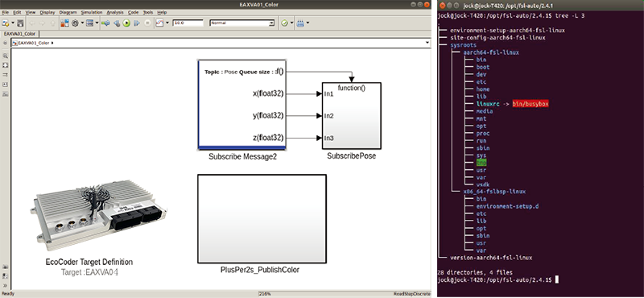
Task: Expand the gear settings dropdown arrow
Action: 83,23
